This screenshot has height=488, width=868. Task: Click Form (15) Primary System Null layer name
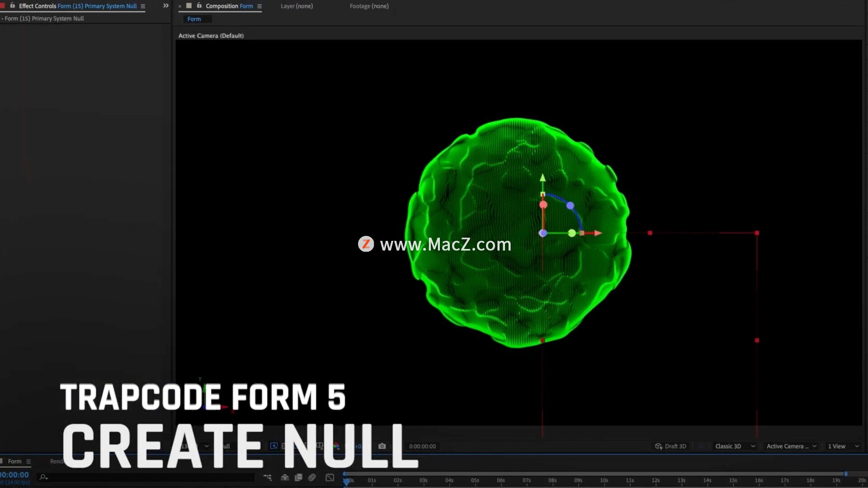(x=44, y=19)
